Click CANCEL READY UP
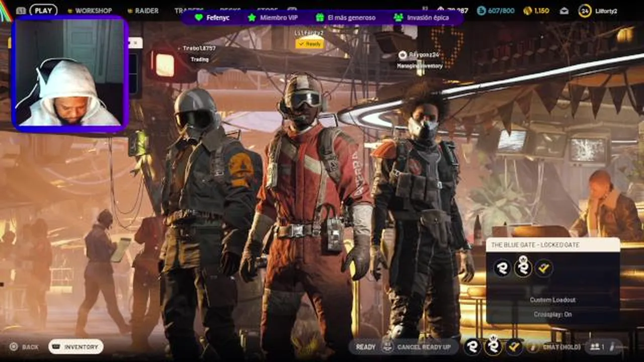The height and width of the screenshot is (362, 644). pos(424,347)
